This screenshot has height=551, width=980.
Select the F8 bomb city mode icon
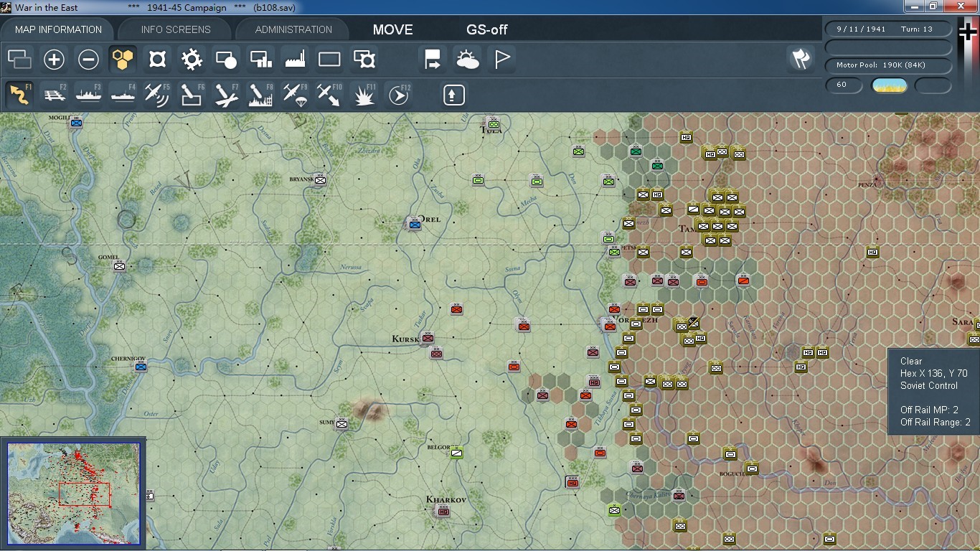(x=261, y=95)
